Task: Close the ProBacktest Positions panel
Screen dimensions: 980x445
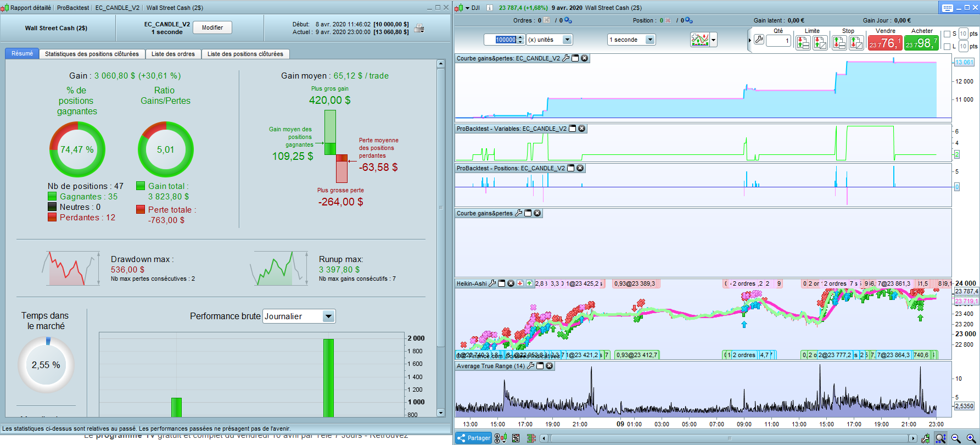Action: [x=580, y=168]
